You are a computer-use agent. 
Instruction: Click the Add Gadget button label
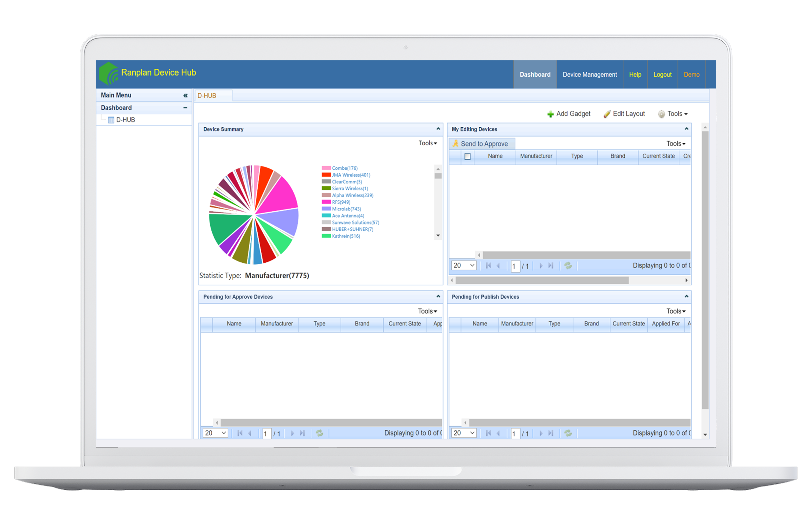pyautogui.click(x=573, y=114)
